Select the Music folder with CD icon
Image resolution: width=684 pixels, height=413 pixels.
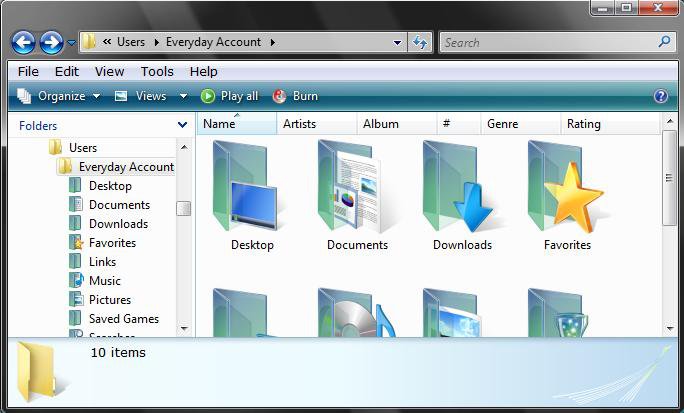pyautogui.click(x=356, y=312)
